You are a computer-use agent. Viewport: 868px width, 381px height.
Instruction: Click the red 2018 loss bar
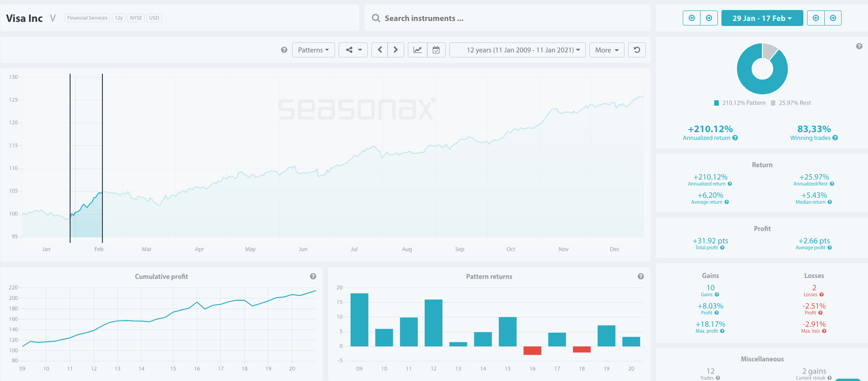[582, 350]
